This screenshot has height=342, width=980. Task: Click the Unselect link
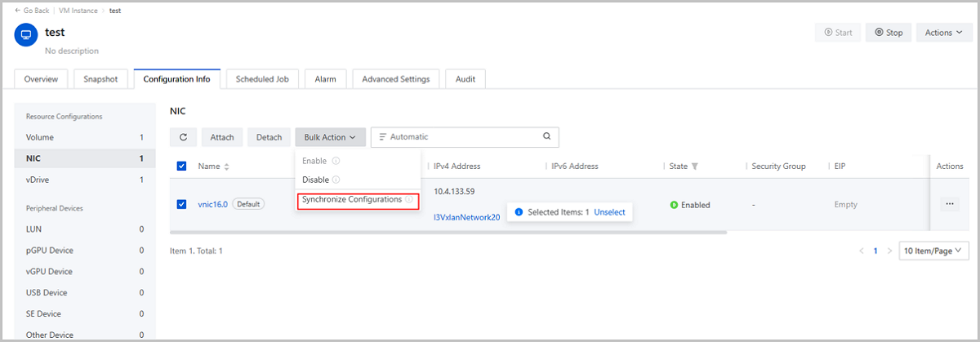[609, 212]
